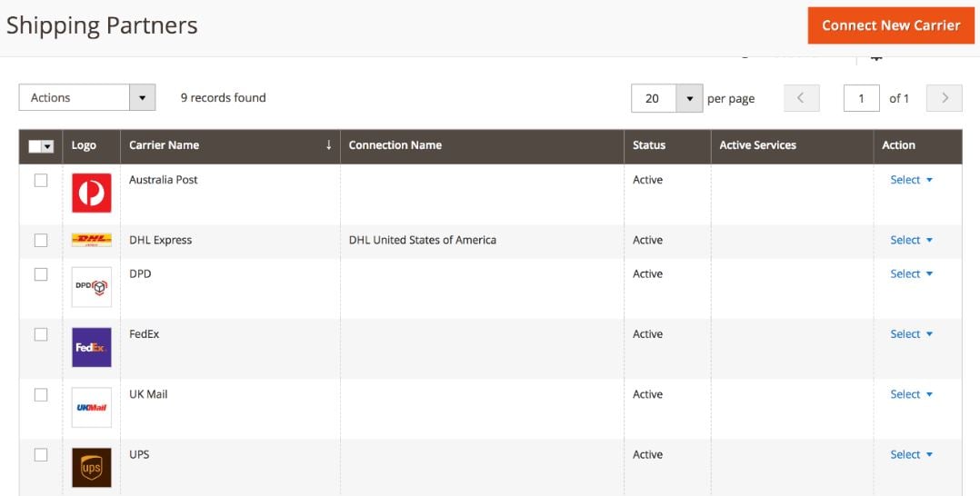
Task: Click the Shipping Partners page title
Action: coord(102,25)
